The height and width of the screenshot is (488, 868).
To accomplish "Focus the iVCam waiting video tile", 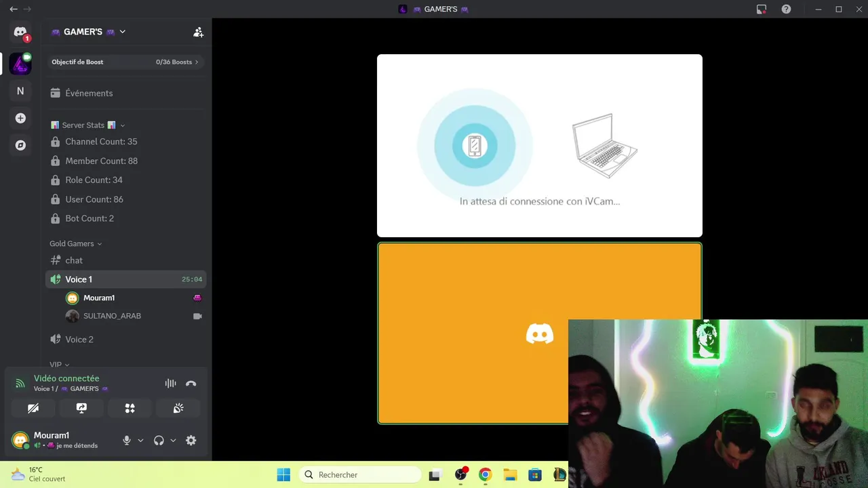I will [x=540, y=146].
